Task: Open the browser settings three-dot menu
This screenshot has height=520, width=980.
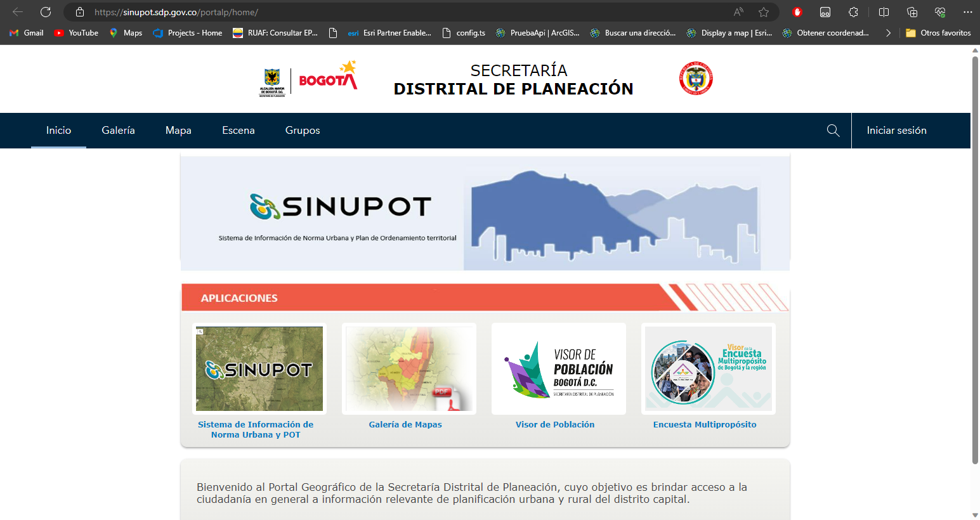Action: tap(967, 12)
